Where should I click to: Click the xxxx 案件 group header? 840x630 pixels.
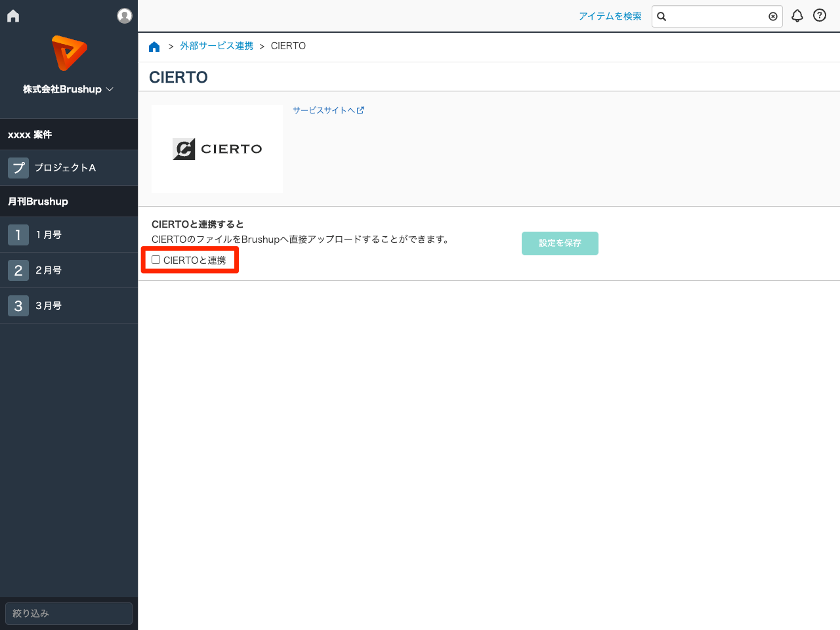point(69,135)
